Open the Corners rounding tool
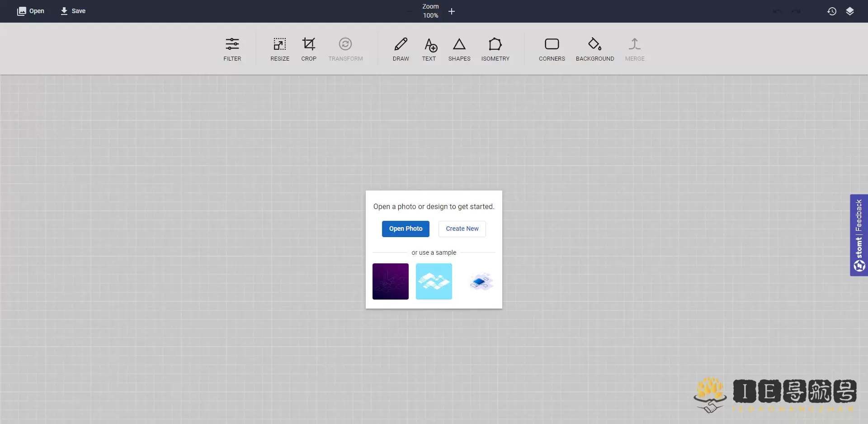868x424 pixels. [552, 49]
